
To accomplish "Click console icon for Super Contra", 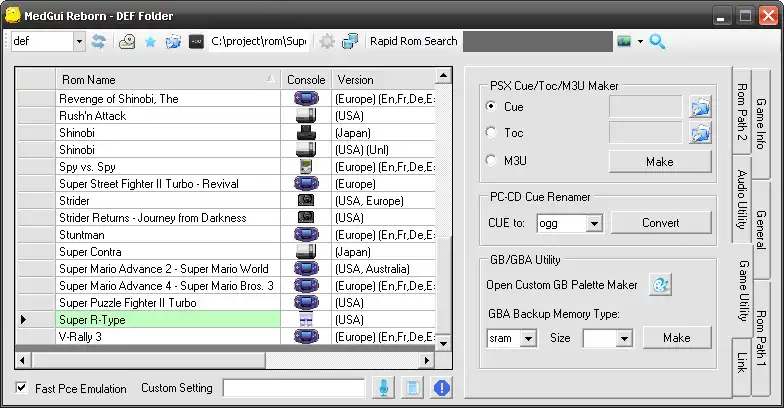I will coord(306,252).
